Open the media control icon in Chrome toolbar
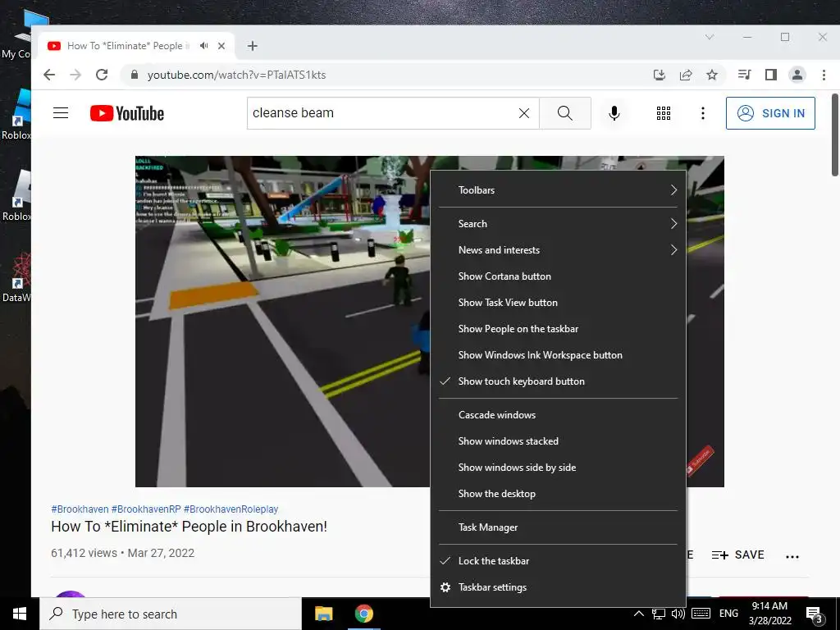Screen dimensions: 840x630 click(x=744, y=75)
